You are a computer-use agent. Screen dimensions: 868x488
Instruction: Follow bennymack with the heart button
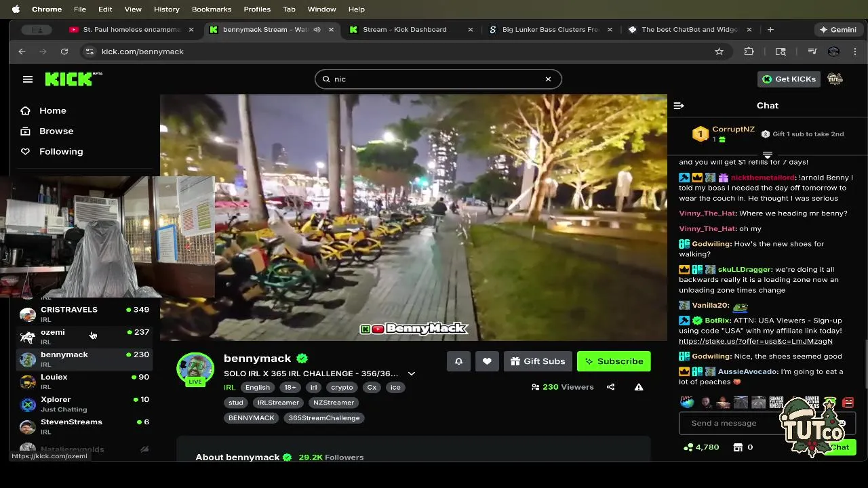pyautogui.click(x=487, y=361)
